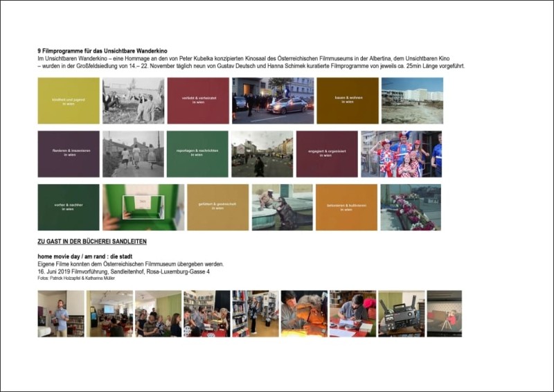554x392 pixels.
Task: Select the red 'verliebt & verheiratet in wien' tile
Action: pos(198,100)
